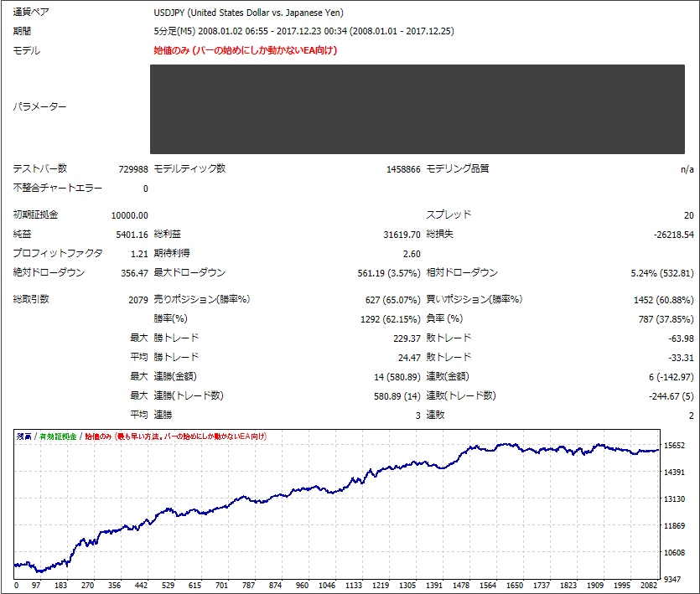Image resolution: width=700 pixels, height=594 pixels.
Task: Click the 相対ドローダウン label
Action: coord(462,272)
